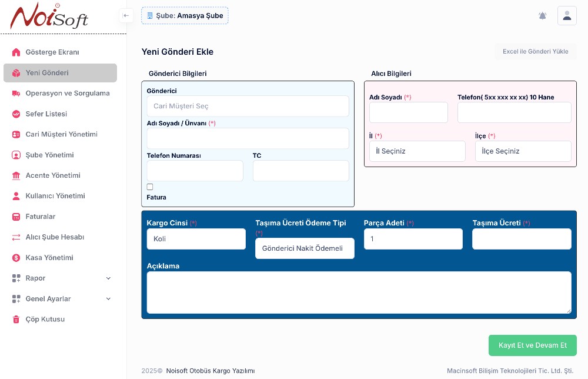
Task: Enable the Fatura checkbox
Action: pos(150,187)
